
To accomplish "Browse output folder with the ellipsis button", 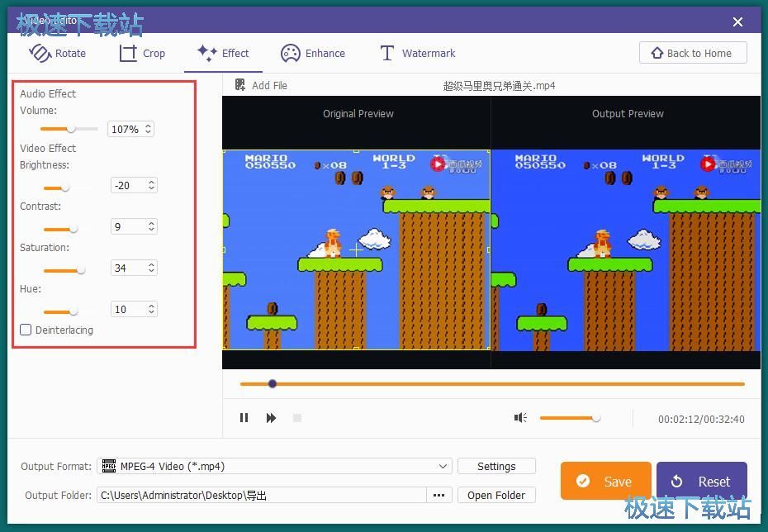I will pos(439,495).
